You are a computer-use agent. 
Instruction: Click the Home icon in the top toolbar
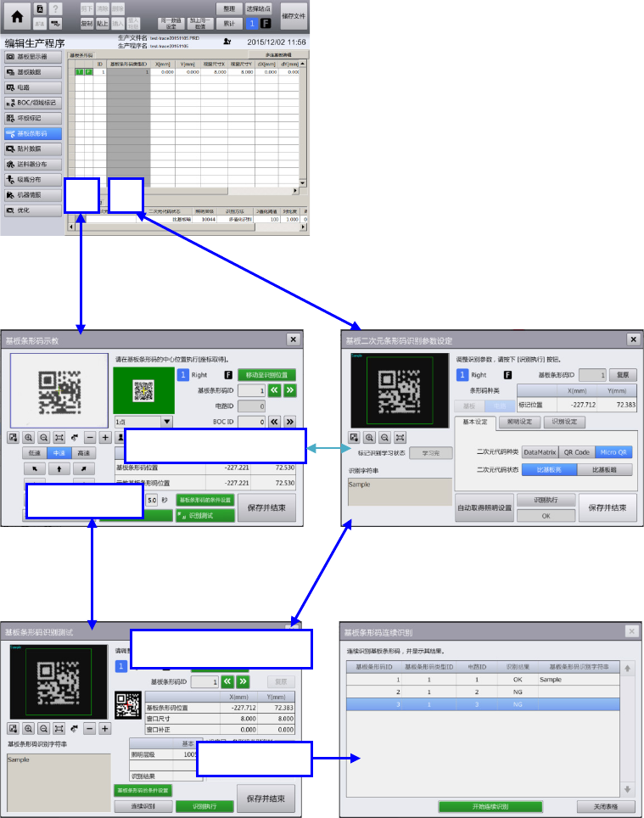pos(17,16)
